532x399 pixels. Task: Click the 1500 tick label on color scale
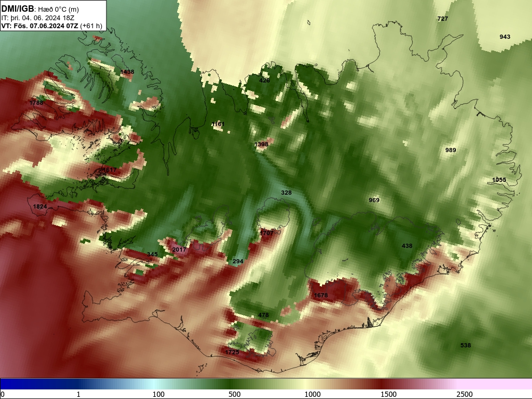point(388,394)
